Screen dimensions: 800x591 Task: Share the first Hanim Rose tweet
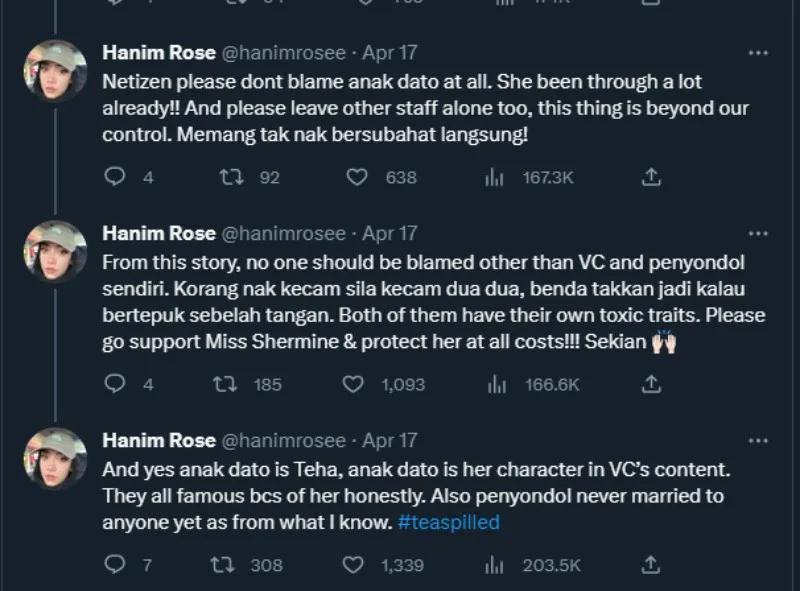pyautogui.click(x=651, y=177)
